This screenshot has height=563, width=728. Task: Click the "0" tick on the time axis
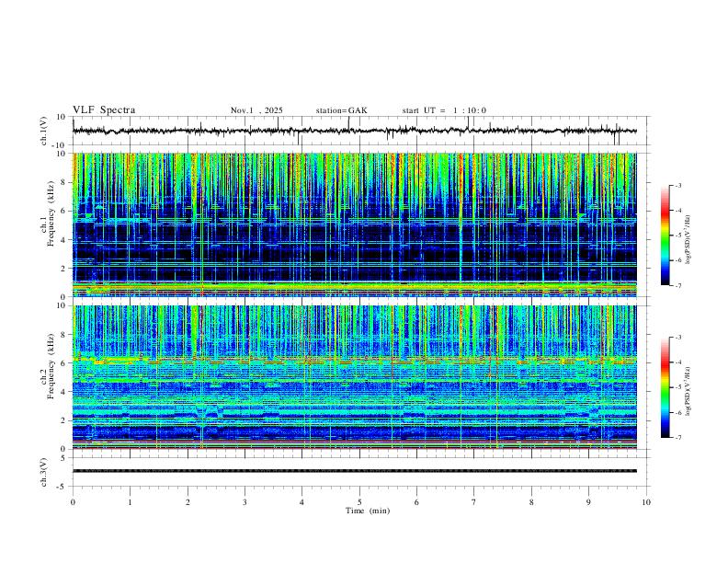pos(73,502)
